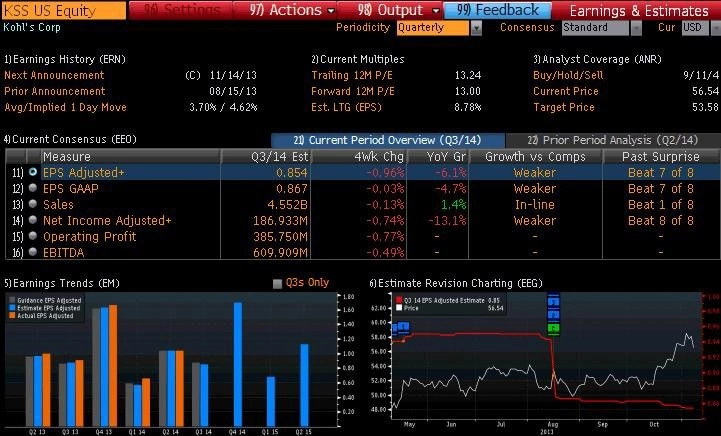The height and width of the screenshot is (436, 721).
Task: Click the tall Q4 14 estimate bar
Action: pyautogui.click(x=238, y=364)
